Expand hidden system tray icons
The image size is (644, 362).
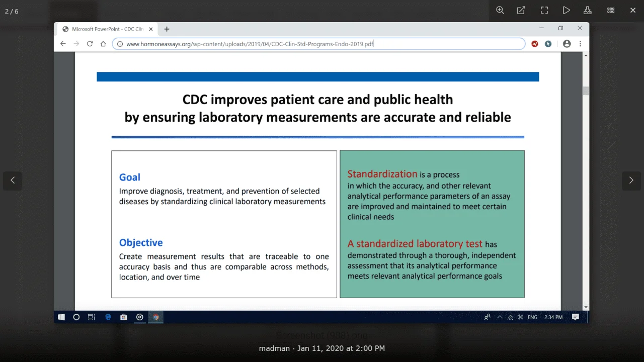click(500, 317)
